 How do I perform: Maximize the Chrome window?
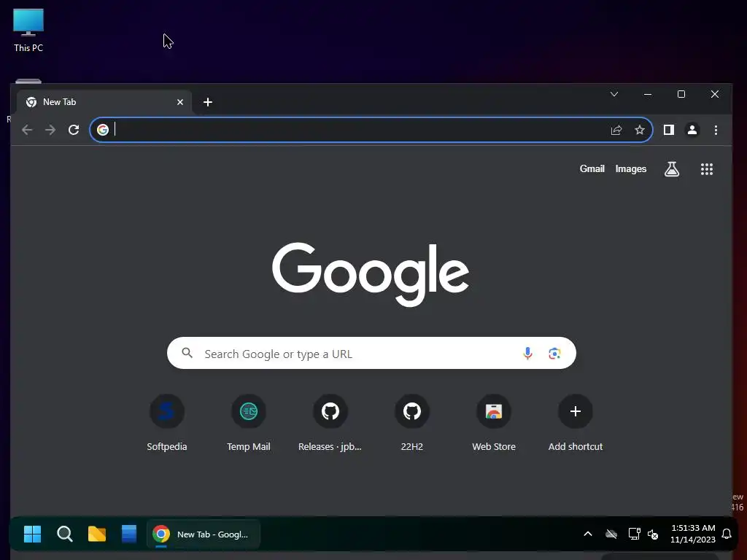pos(681,94)
